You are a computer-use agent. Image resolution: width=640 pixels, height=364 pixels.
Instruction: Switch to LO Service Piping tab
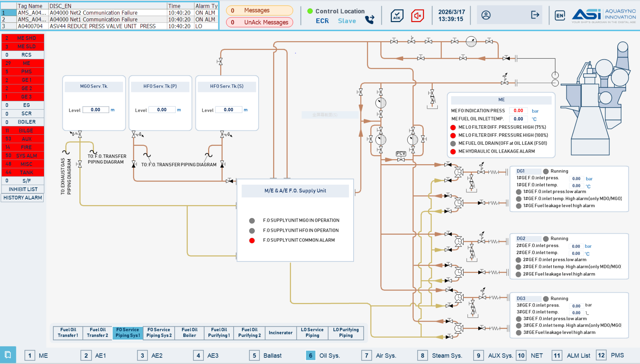click(312, 333)
